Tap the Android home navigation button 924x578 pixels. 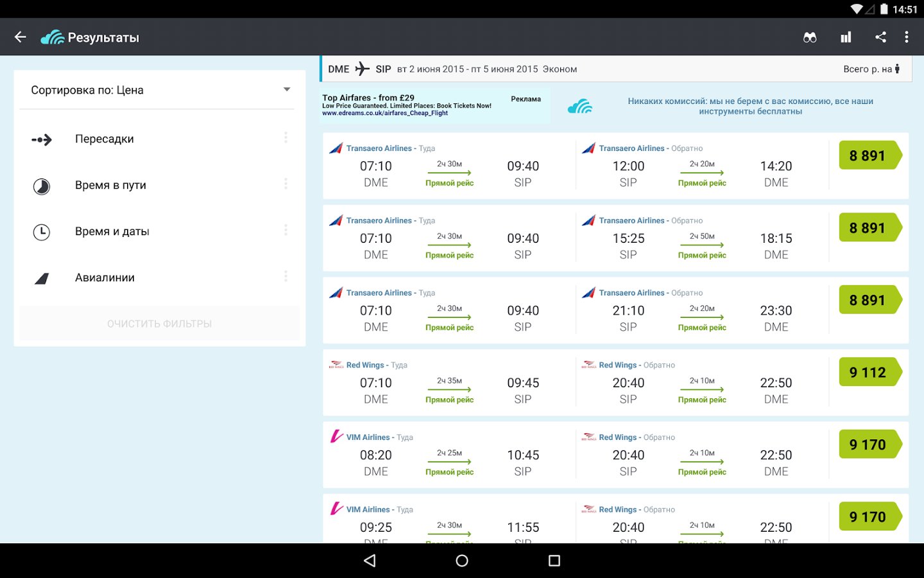pyautogui.click(x=462, y=561)
